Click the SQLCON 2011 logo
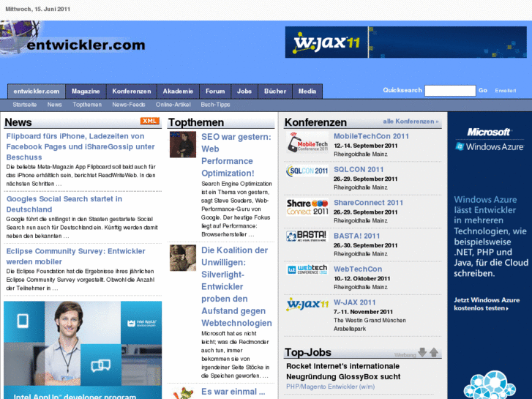Viewport: 532px width, 399px height. coord(307,171)
